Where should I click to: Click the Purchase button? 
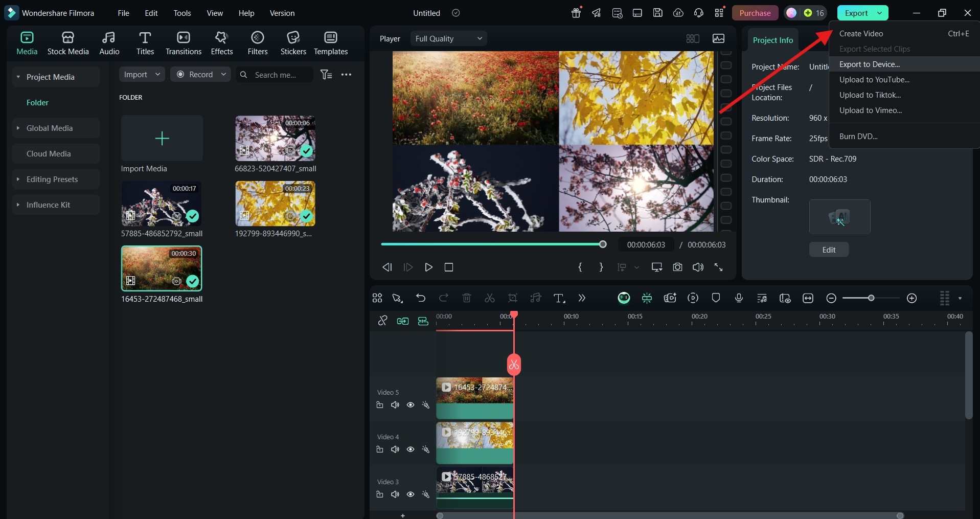click(x=755, y=13)
